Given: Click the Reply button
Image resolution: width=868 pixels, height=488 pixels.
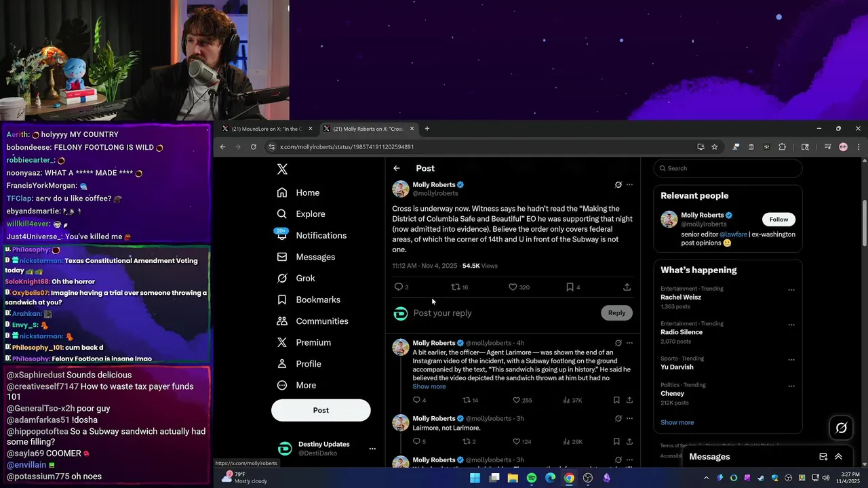Looking at the screenshot, I should click(616, 312).
